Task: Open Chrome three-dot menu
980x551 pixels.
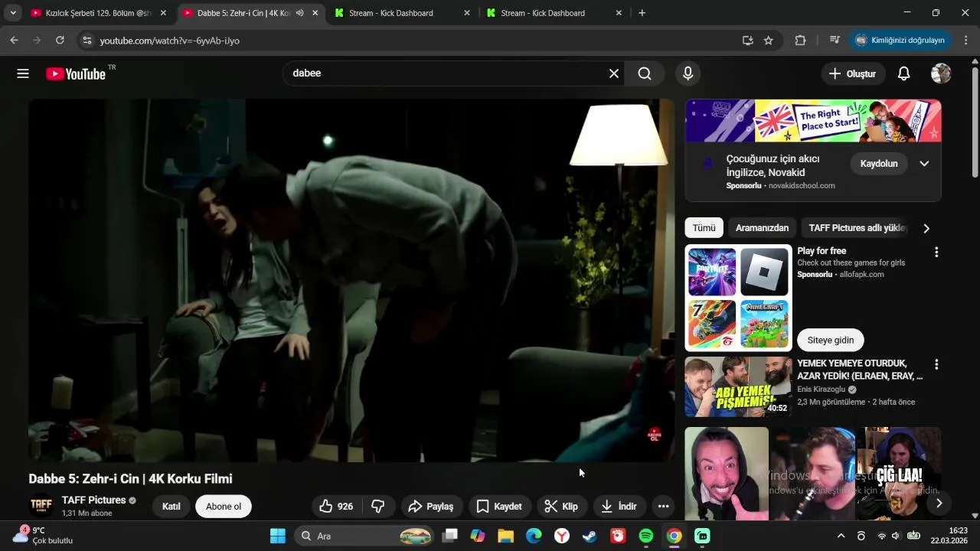Action: click(965, 41)
